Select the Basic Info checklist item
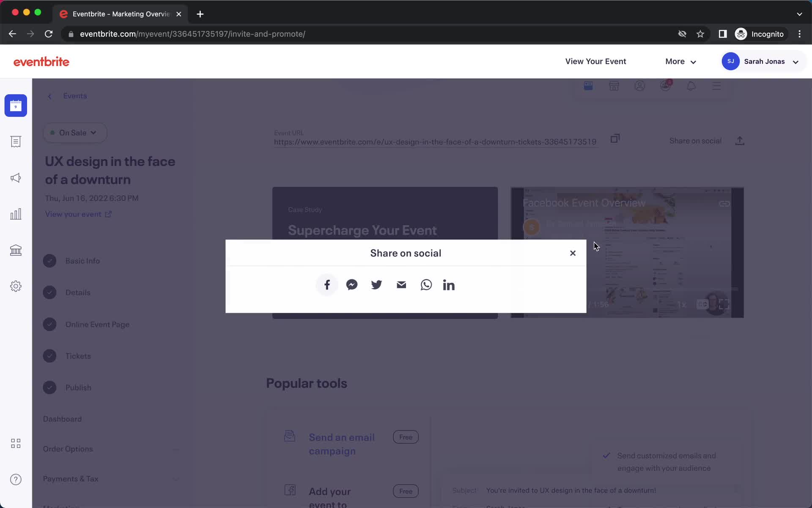Image resolution: width=812 pixels, height=508 pixels. [82, 260]
